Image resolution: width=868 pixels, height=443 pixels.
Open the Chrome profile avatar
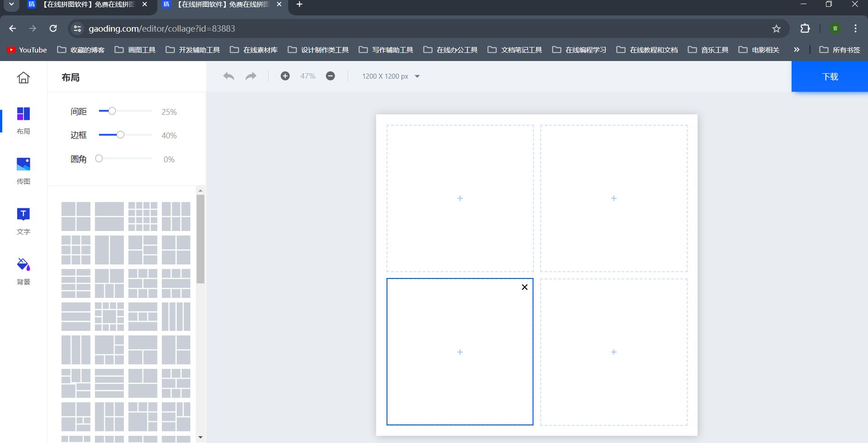click(x=835, y=28)
